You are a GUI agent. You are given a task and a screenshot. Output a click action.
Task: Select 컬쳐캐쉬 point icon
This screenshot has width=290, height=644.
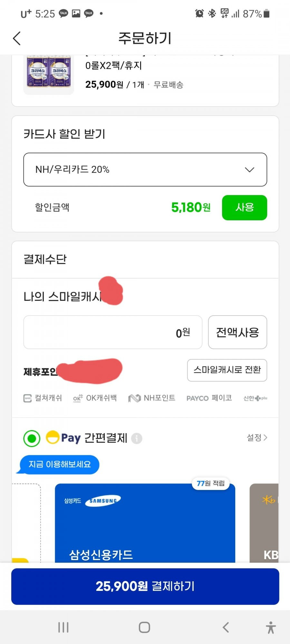coord(27,398)
